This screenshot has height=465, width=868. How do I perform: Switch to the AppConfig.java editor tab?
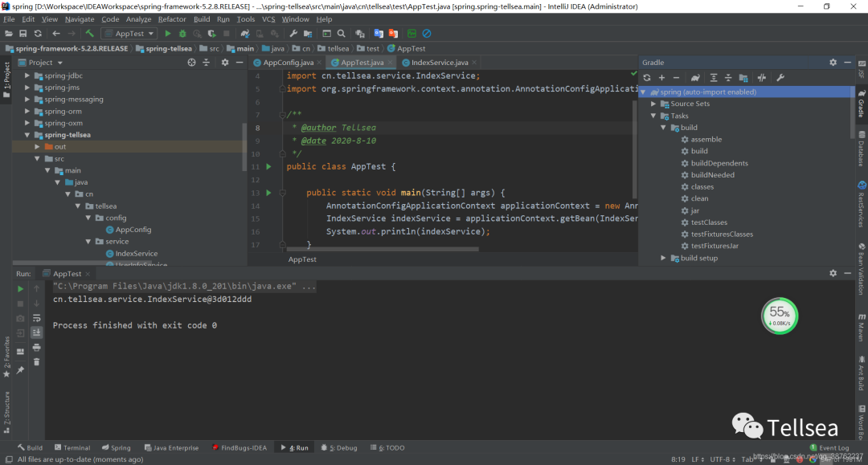coord(289,63)
